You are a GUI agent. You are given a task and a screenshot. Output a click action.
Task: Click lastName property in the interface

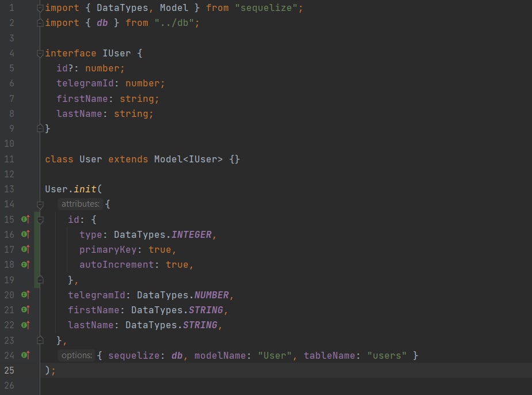pyautogui.click(x=79, y=113)
